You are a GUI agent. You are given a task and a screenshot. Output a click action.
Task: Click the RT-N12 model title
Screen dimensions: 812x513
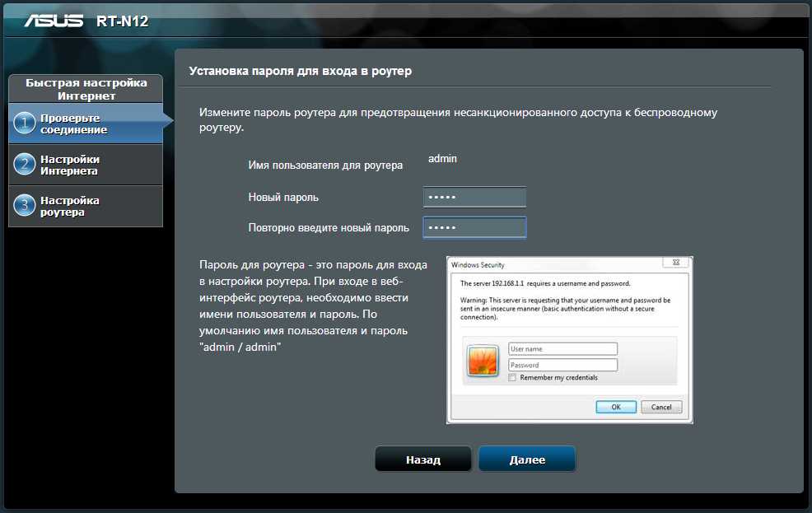click(x=122, y=21)
